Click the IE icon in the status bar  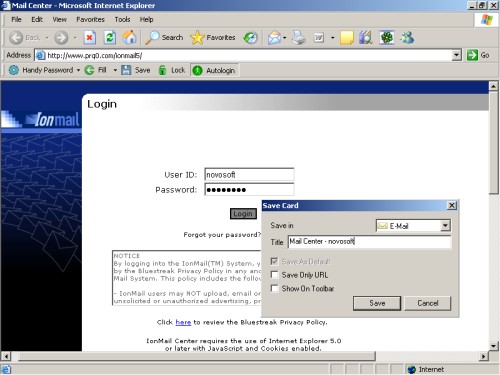pyautogui.click(x=6, y=369)
